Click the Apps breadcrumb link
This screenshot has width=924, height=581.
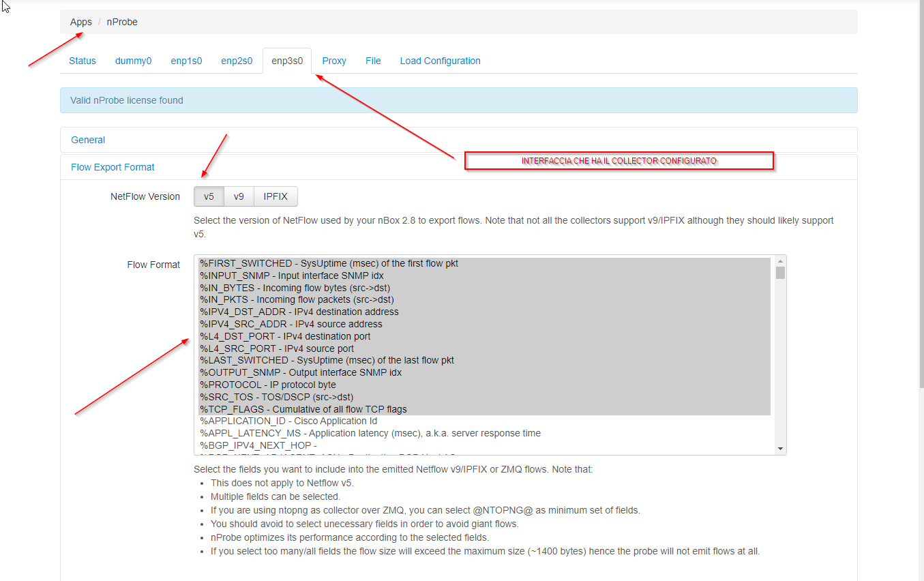[80, 22]
